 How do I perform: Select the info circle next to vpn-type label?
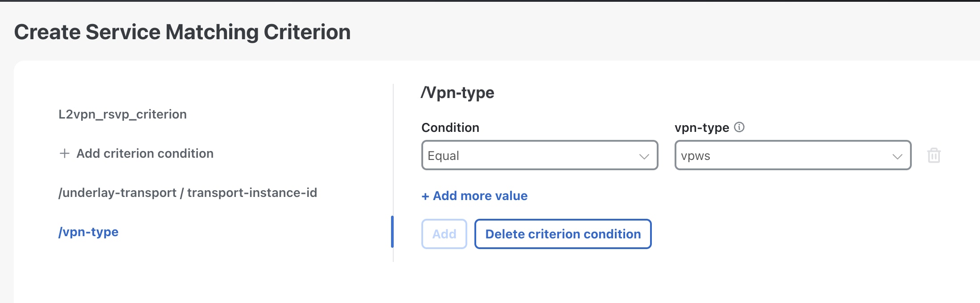740,128
